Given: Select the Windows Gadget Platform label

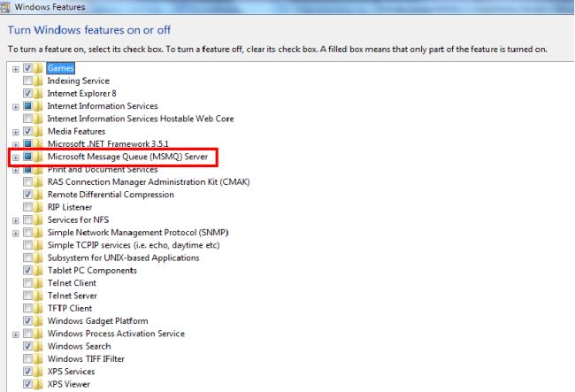Looking at the screenshot, I should [x=98, y=321].
